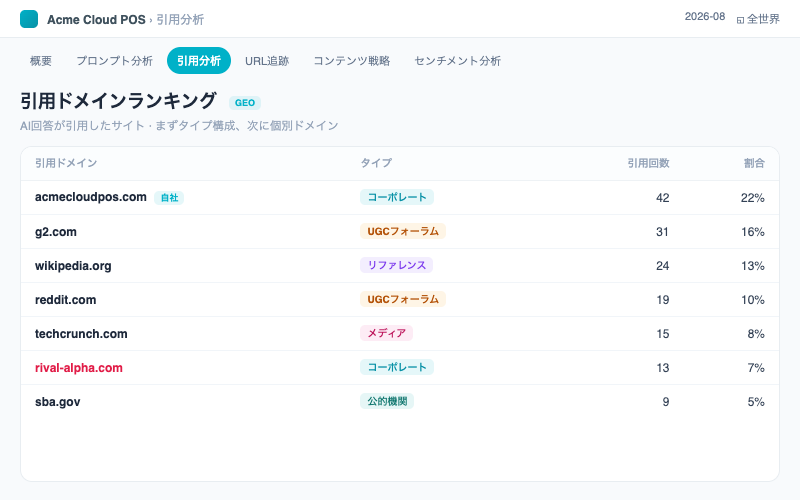This screenshot has height=500, width=800.
Task: Click the 引用分析 breadcrumb label
Action: [x=180, y=19]
